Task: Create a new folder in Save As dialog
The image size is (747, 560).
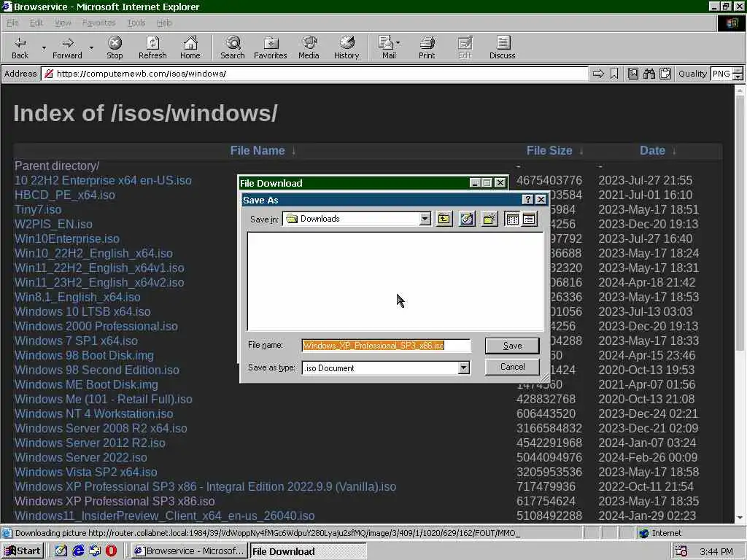Action: pyautogui.click(x=489, y=219)
